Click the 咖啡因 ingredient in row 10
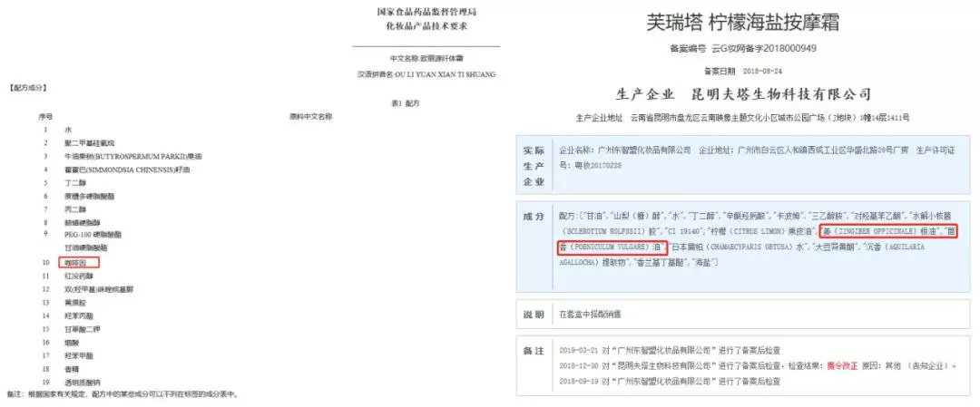 pos(78,262)
